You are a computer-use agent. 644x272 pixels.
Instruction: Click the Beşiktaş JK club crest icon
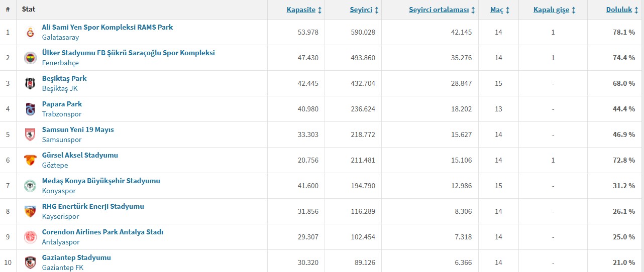point(30,84)
